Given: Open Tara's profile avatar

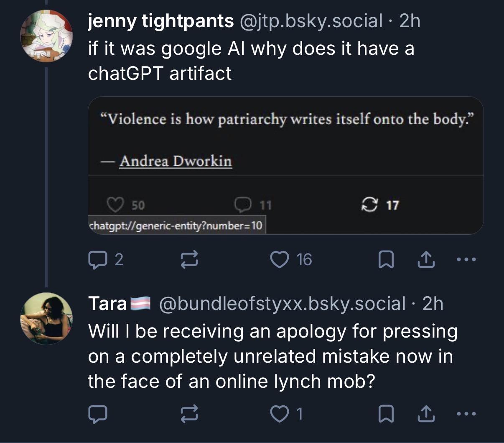Looking at the screenshot, I should (x=46, y=318).
